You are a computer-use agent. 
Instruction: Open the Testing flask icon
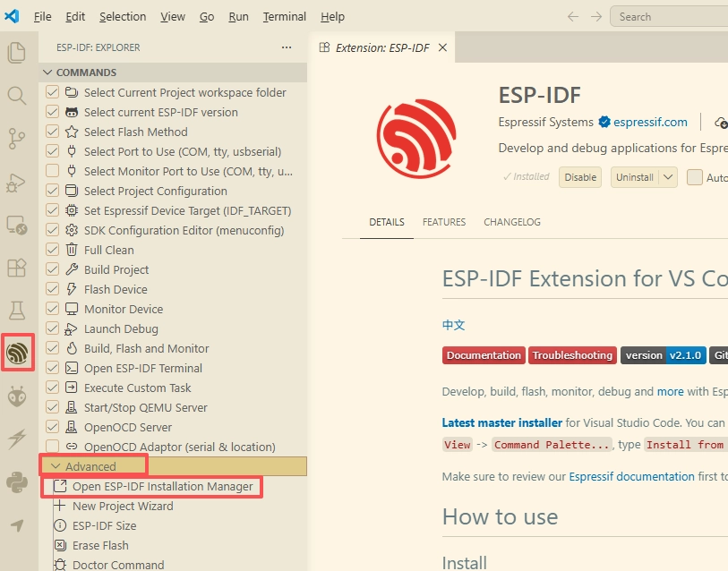click(17, 311)
